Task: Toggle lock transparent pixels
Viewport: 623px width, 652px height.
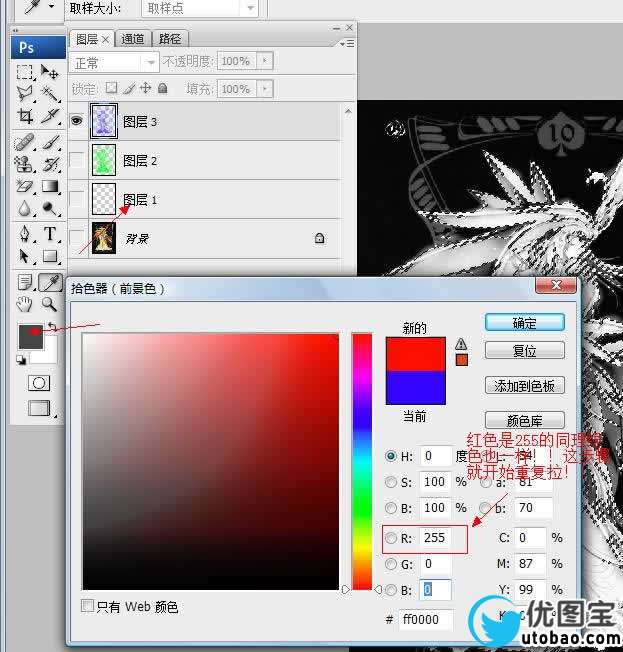Action: click(111, 88)
